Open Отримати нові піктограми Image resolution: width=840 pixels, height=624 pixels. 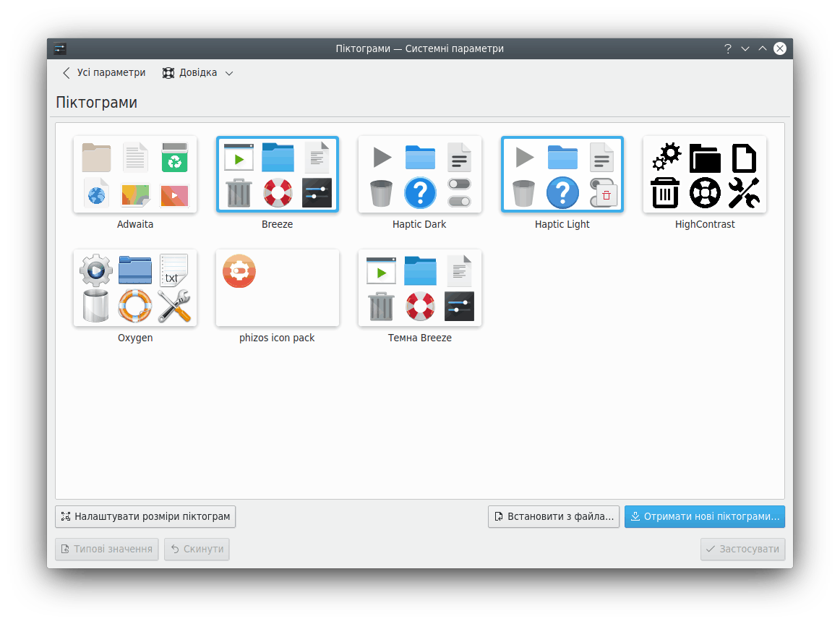point(705,517)
